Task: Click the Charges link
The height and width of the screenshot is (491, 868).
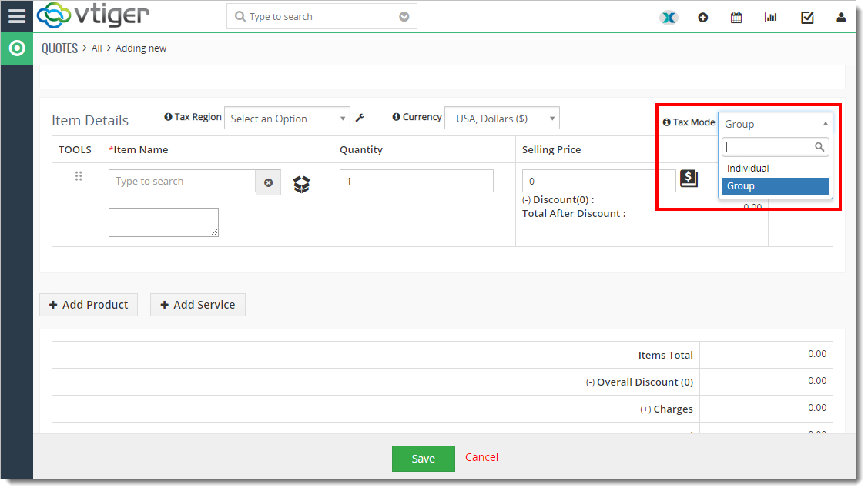Action: [x=673, y=409]
